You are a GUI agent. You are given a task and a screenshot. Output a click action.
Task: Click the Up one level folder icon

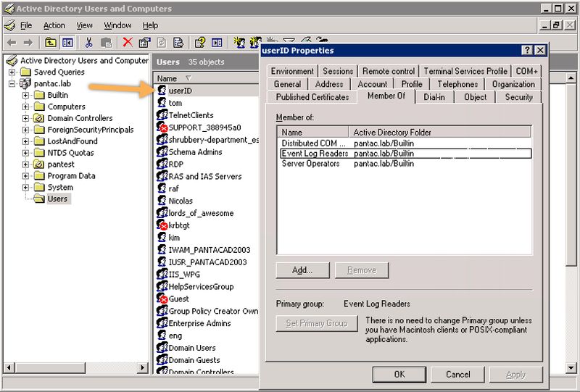pyautogui.click(x=51, y=43)
